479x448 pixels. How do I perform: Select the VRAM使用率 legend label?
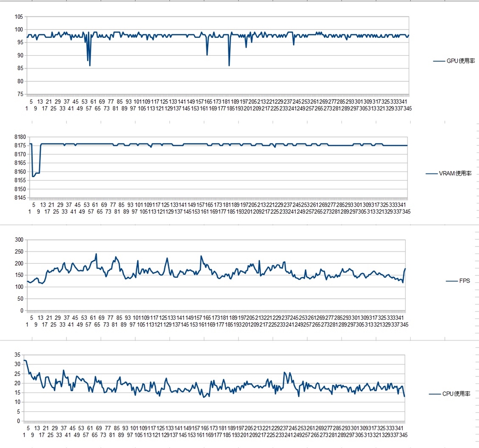click(455, 173)
